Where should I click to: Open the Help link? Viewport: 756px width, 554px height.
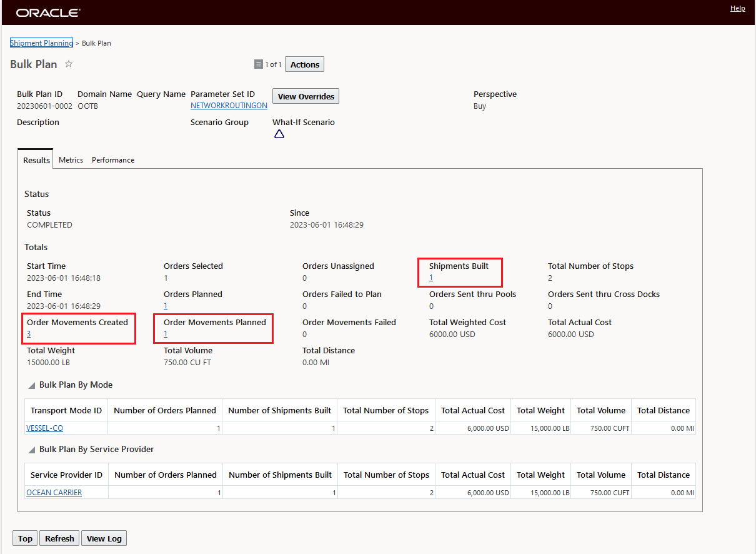[x=737, y=8]
